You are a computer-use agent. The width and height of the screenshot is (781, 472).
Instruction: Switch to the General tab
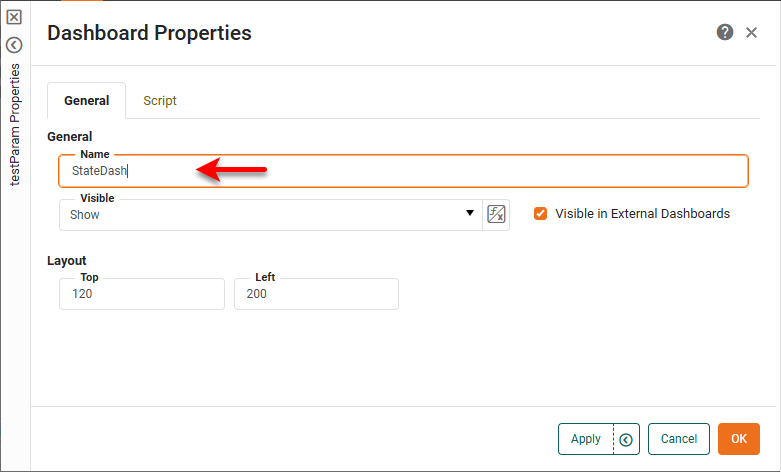(87, 101)
